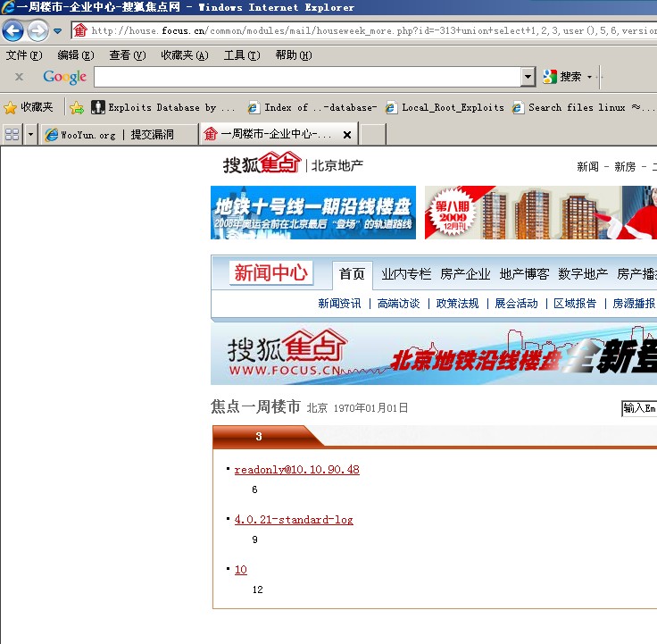Click the IE icon on WooYun.org tab
The image size is (657, 644).
tap(52, 135)
